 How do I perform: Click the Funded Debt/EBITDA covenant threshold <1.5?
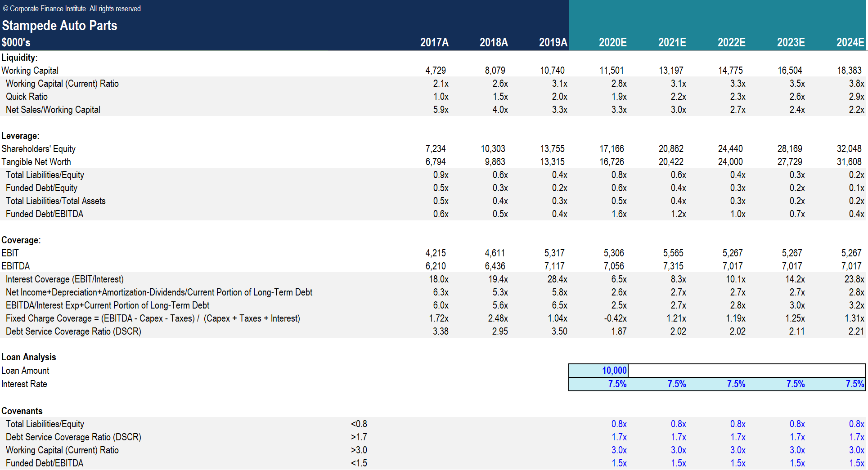(x=359, y=463)
